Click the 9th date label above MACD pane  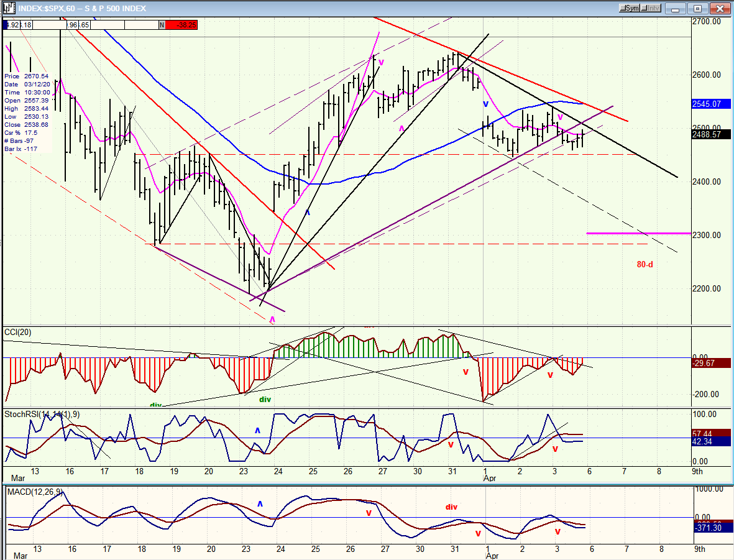[697, 472]
